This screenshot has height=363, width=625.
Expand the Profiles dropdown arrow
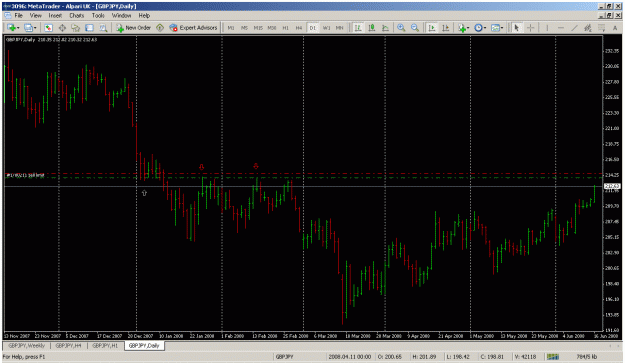tap(35, 27)
